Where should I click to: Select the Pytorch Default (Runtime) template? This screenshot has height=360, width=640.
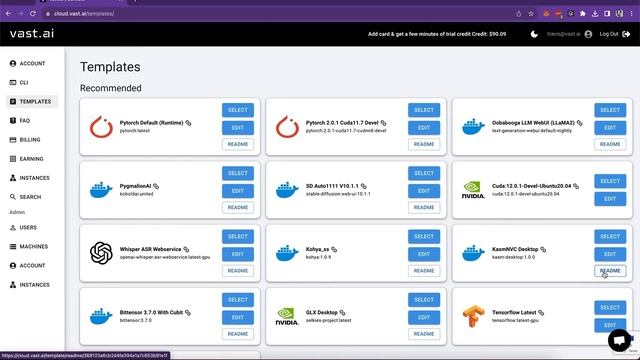(x=238, y=110)
